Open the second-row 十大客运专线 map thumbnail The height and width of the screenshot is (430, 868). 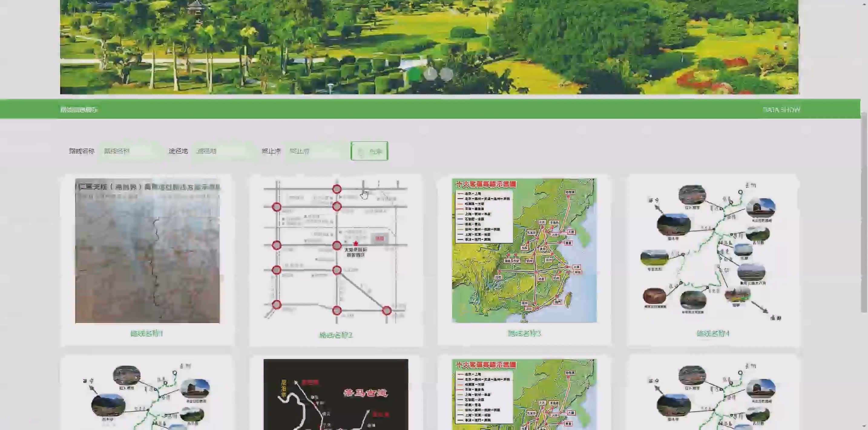[524, 394]
